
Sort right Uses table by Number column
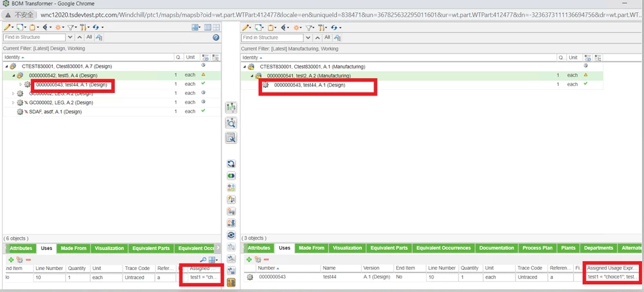tap(288, 267)
